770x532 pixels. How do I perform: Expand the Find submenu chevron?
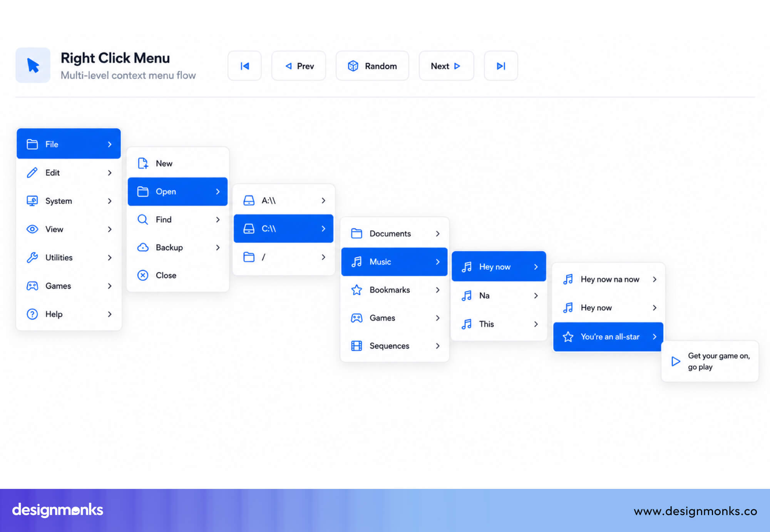218,219
